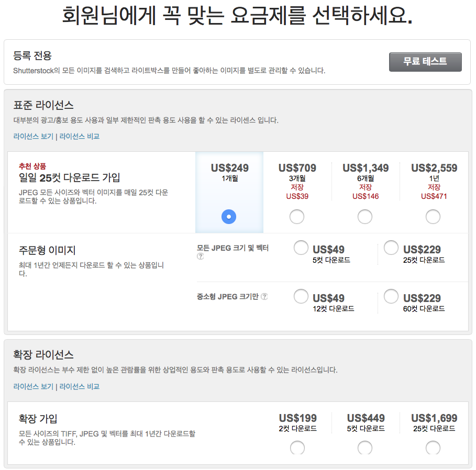Select the US$709 3개월 plan

tap(297, 216)
